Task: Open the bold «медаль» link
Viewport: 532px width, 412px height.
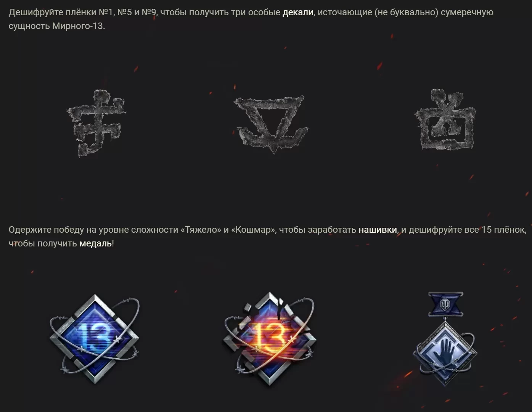Action: pyautogui.click(x=95, y=243)
